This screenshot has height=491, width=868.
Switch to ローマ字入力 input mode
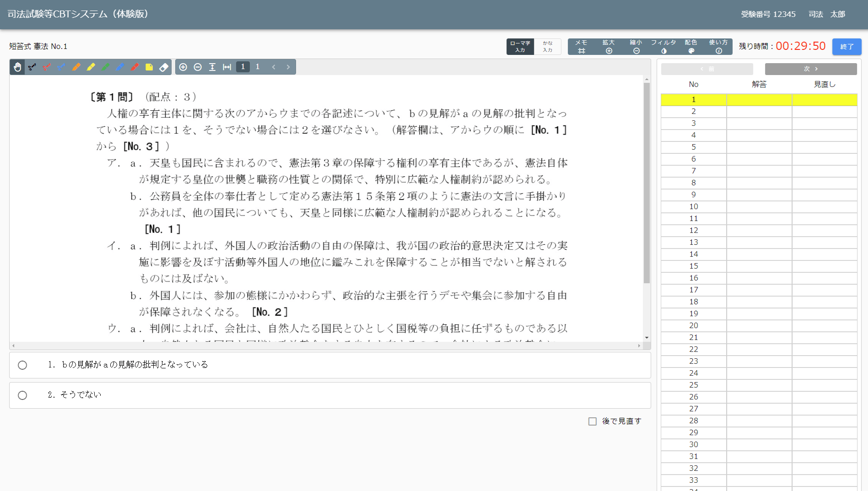[x=520, y=47]
